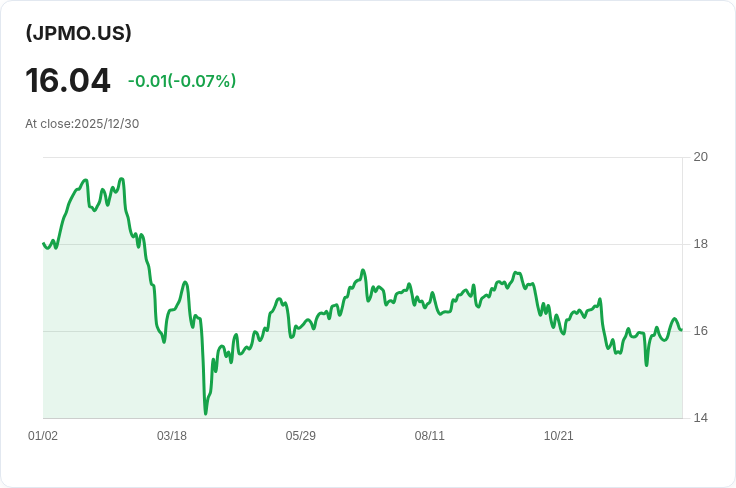This screenshot has width=736, height=488.
Task: Click the 01/02 date label on x-axis
Action: tap(43, 436)
